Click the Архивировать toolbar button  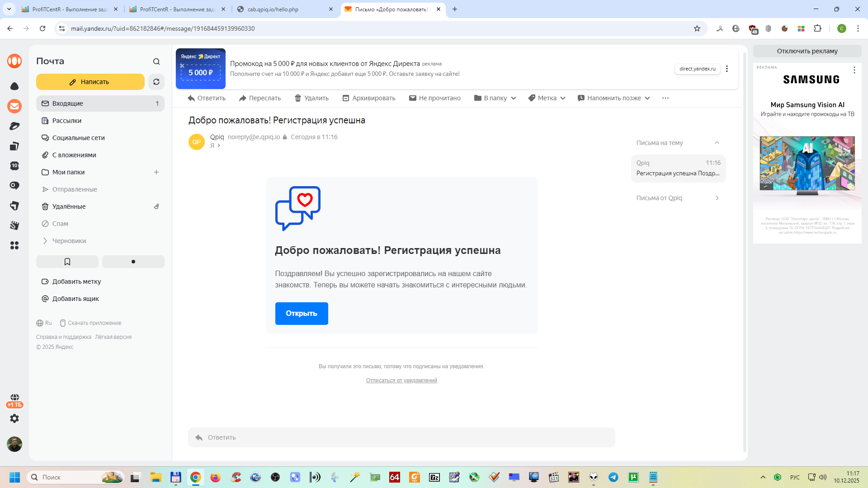[x=369, y=98]
